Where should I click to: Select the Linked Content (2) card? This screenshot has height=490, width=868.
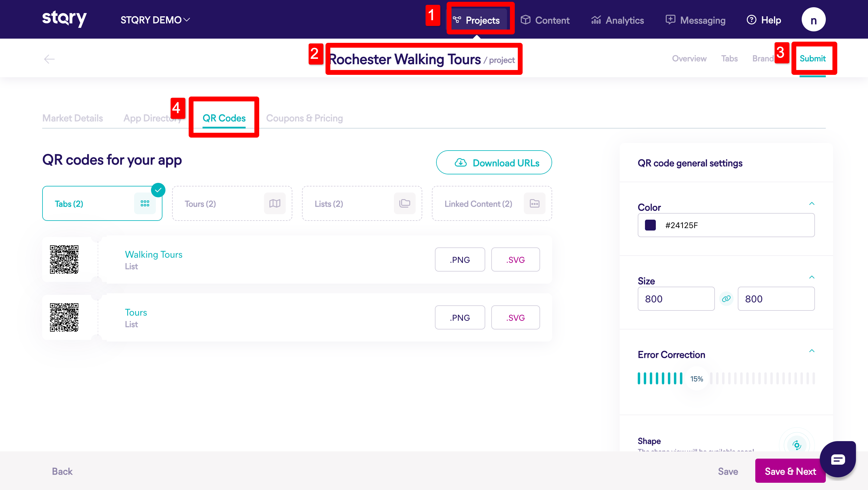[x=492, y=204]
